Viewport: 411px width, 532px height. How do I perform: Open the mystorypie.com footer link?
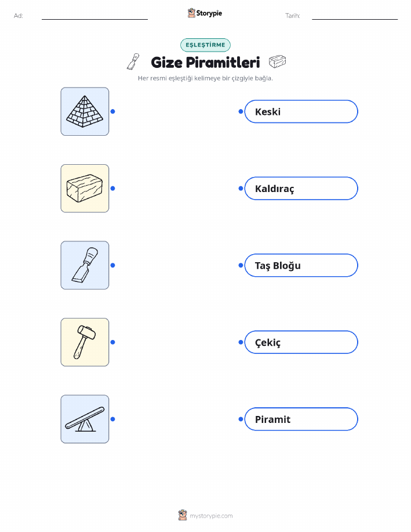click(211, 516)
